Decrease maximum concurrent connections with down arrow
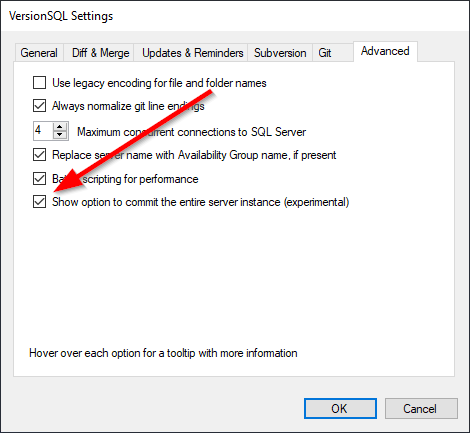This screenshot has height=433, width=470. pyautogui.click(x=60, y=135)
